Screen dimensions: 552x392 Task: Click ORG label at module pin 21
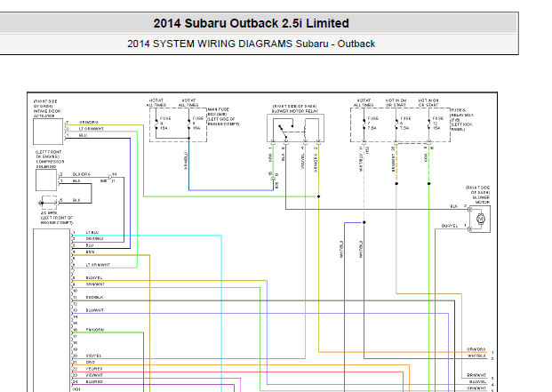[x=90, y=362]
